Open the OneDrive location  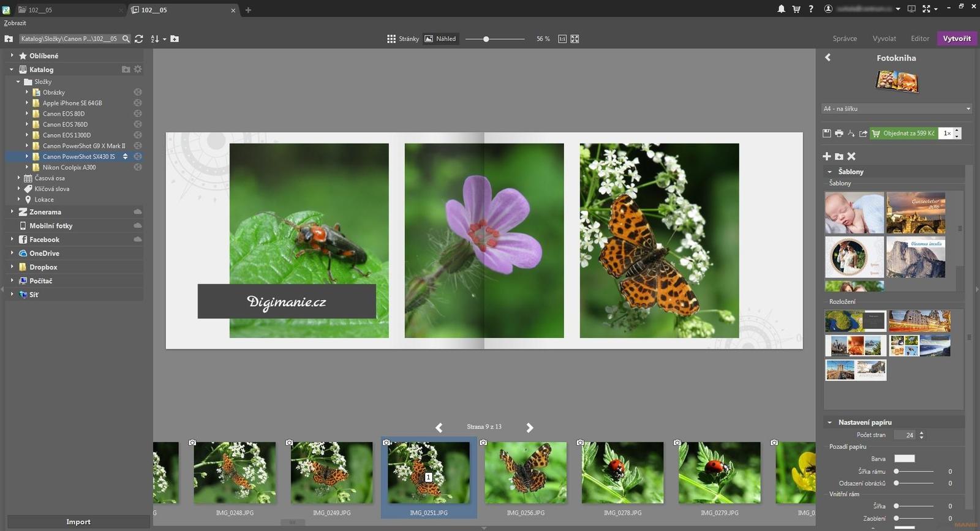pyautogui.click(x=44, y=253)
